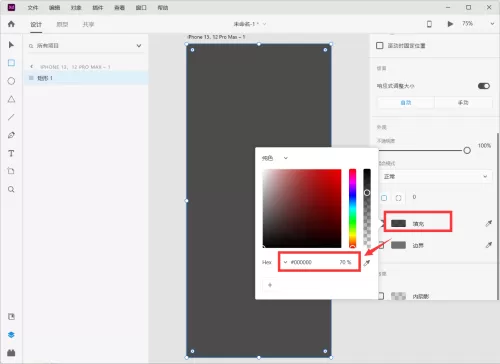
Task: Select the Polygon triangle tool
Action: click(11, 99)
